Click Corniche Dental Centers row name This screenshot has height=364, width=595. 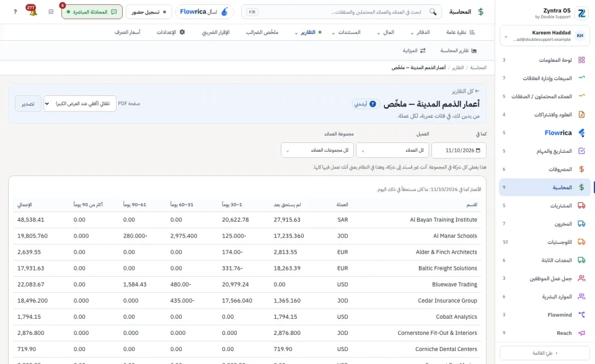[x=446, y=349]
